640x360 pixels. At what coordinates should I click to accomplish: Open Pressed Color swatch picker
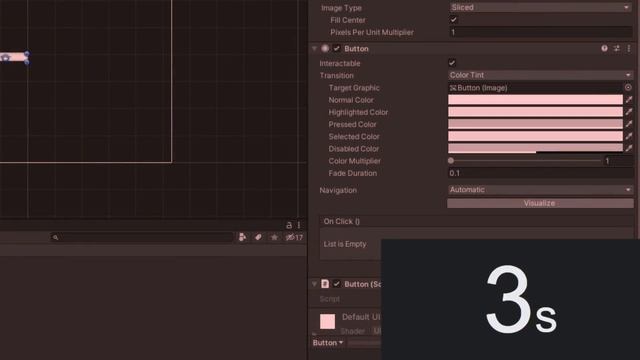[x=536, y=124]
